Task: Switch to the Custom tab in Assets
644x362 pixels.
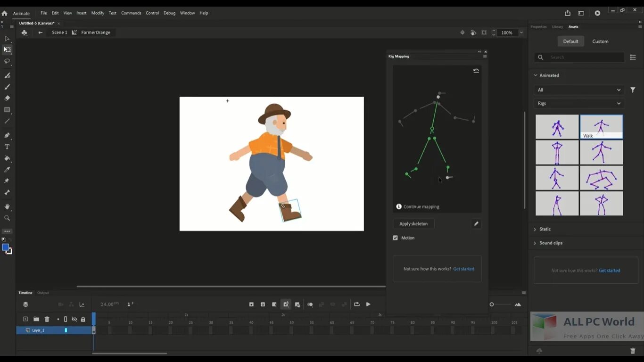Action: coord(600,41)
